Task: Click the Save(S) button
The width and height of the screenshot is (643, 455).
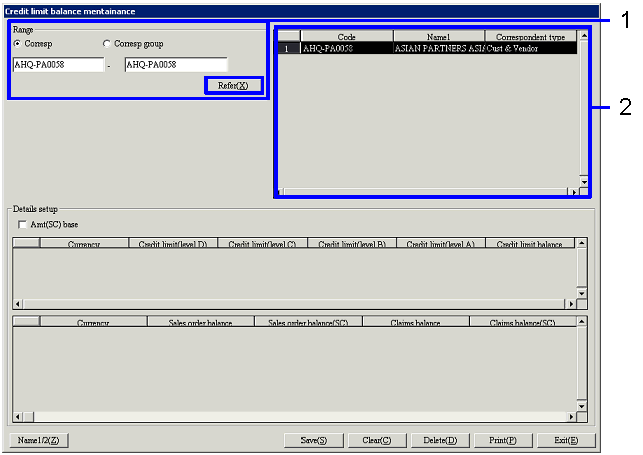Action: click(314, 440)
